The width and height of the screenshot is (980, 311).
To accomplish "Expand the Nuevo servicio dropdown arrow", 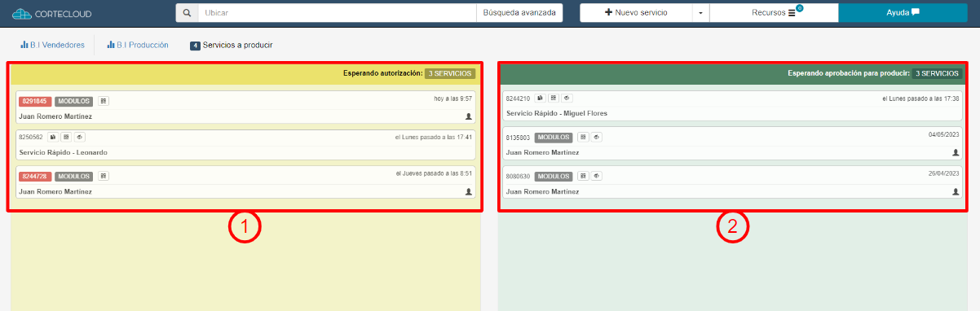I will [701, 13].
